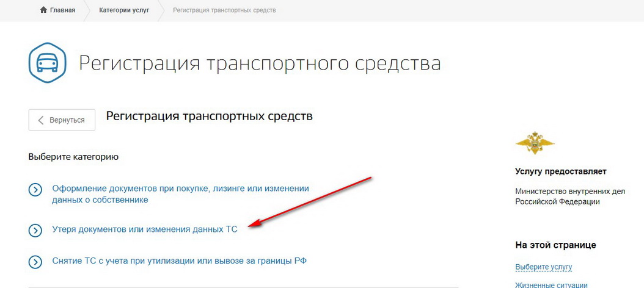Image resolution: width=644 pixels, height=288 pixels.
Task: Open Оформление документов при покупке, лизинге category
Action: (180, 195)
